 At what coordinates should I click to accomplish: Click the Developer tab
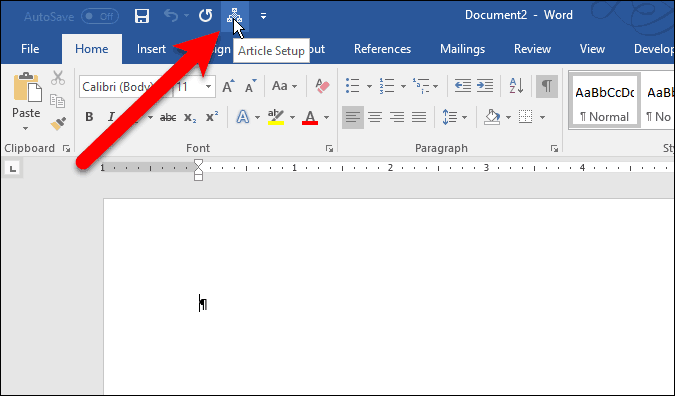(653, 49)
